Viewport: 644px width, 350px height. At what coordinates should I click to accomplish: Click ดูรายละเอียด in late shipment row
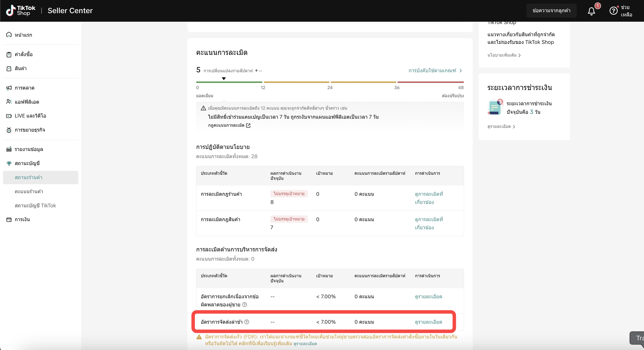(x=428, y=322)
